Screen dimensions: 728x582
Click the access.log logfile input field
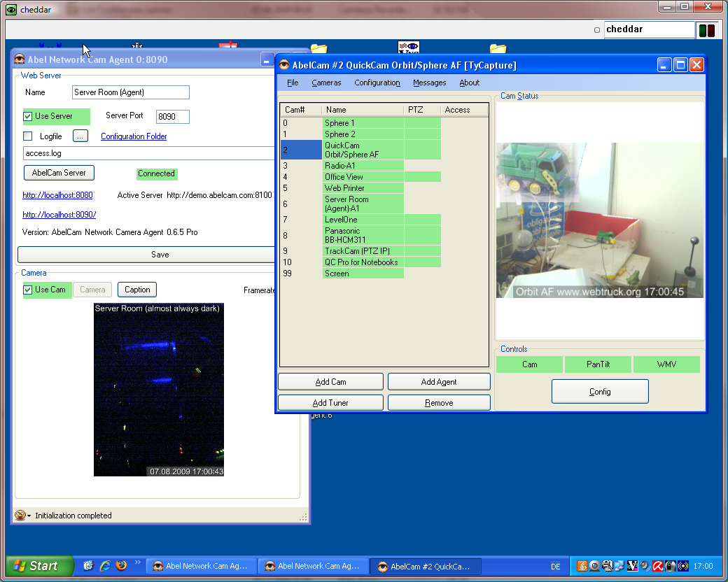click(149, 153)
